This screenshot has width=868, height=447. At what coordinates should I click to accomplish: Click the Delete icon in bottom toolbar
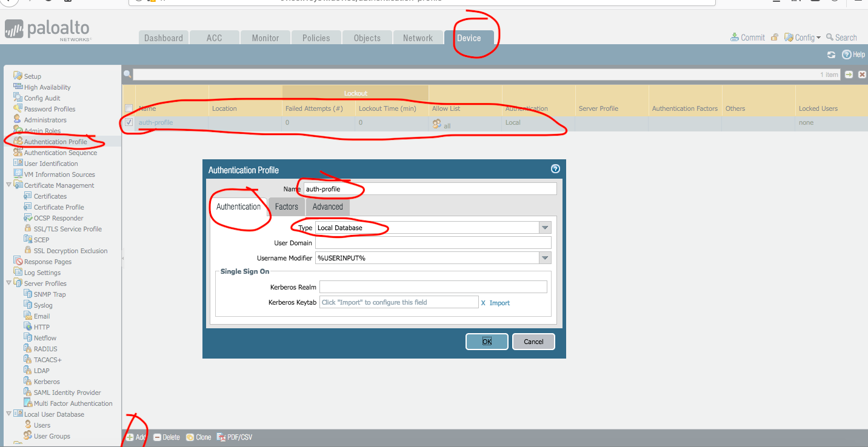[157, 437]
